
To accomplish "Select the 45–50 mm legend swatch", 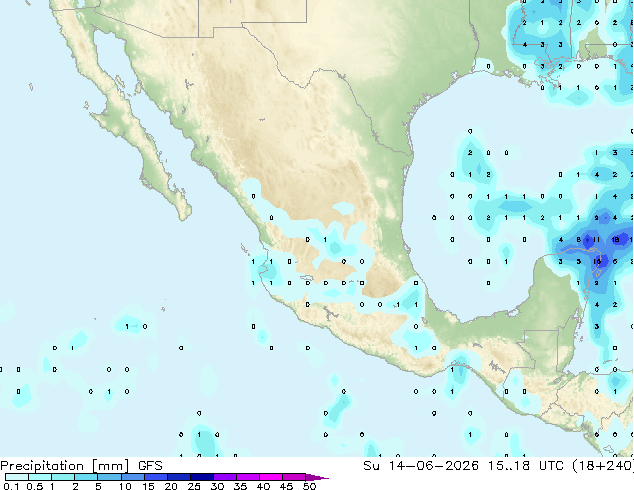I will pyautogui.click(x=294, y=477).
